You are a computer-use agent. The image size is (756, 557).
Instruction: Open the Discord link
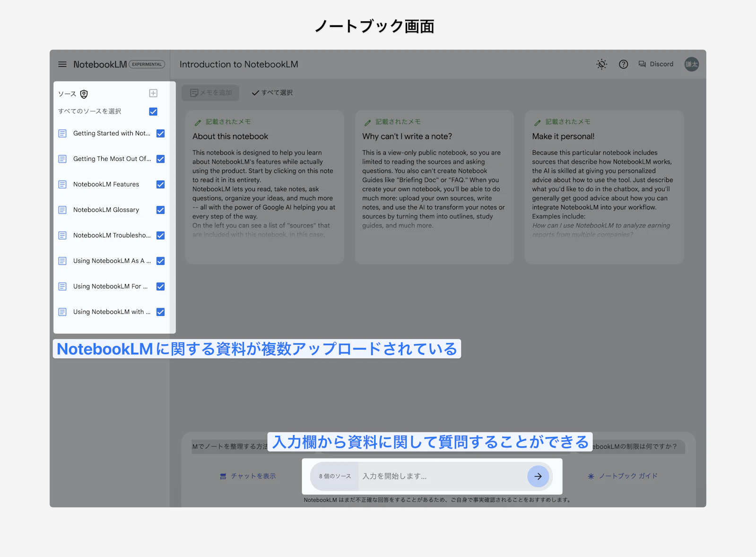(x=656, y=64)
